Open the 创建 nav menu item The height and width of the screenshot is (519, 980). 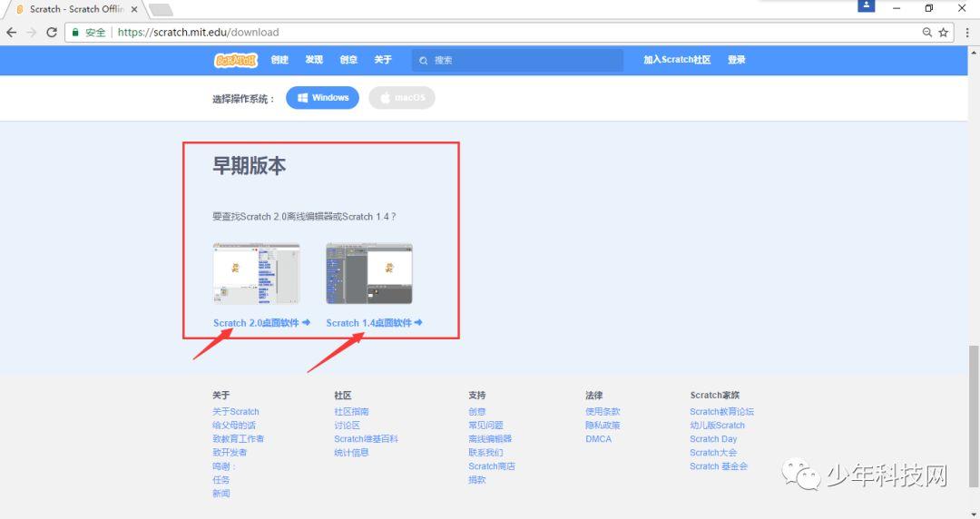click(279, 60)
